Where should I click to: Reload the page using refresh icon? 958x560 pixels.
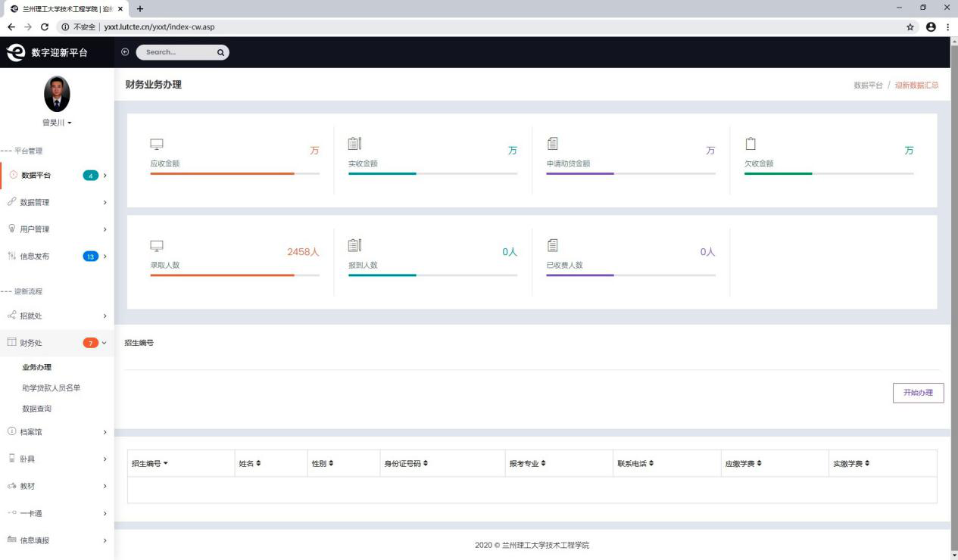point(45,26)
